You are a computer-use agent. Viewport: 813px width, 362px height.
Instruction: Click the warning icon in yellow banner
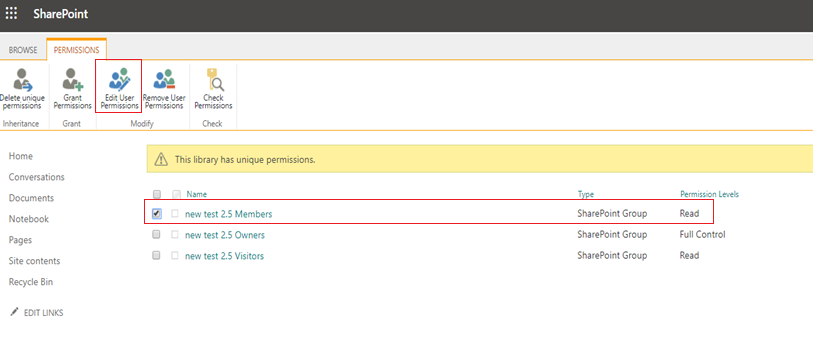click(162, 159)
